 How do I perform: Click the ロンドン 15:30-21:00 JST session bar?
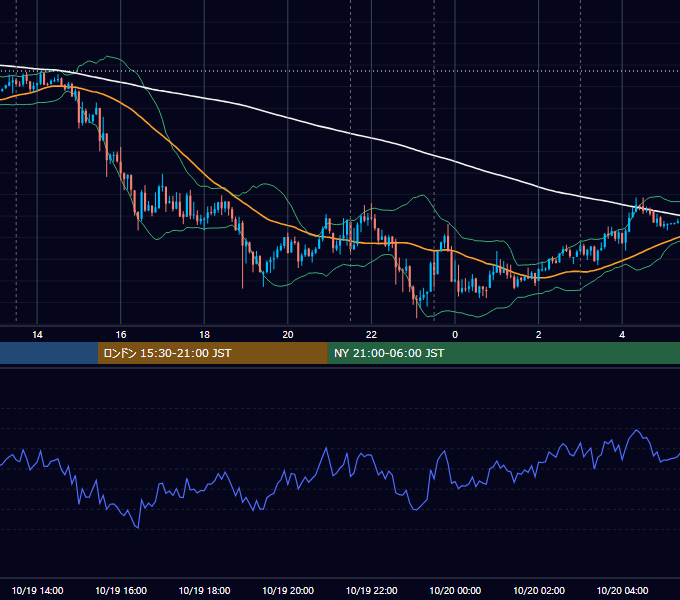pyautogui.click(x=212, y=353)
